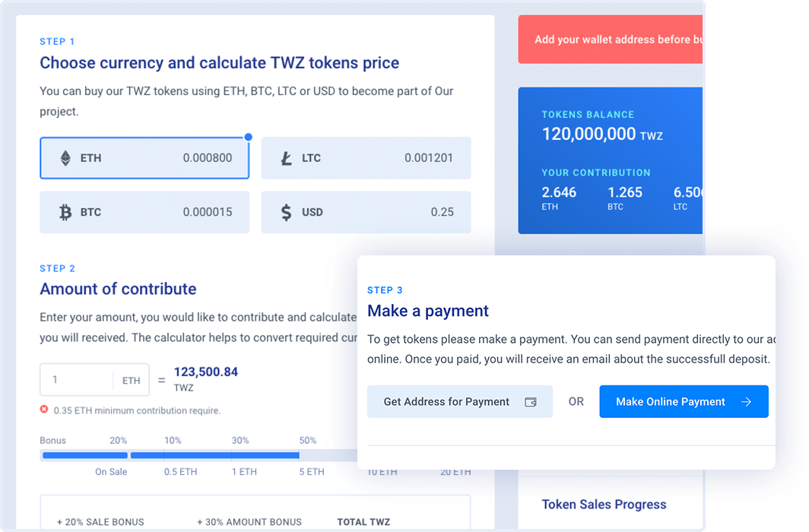Screen dimensions: 809x532
Task: Click the 'Add your wallet address' red banner
Action: click(x=610, y=40)
